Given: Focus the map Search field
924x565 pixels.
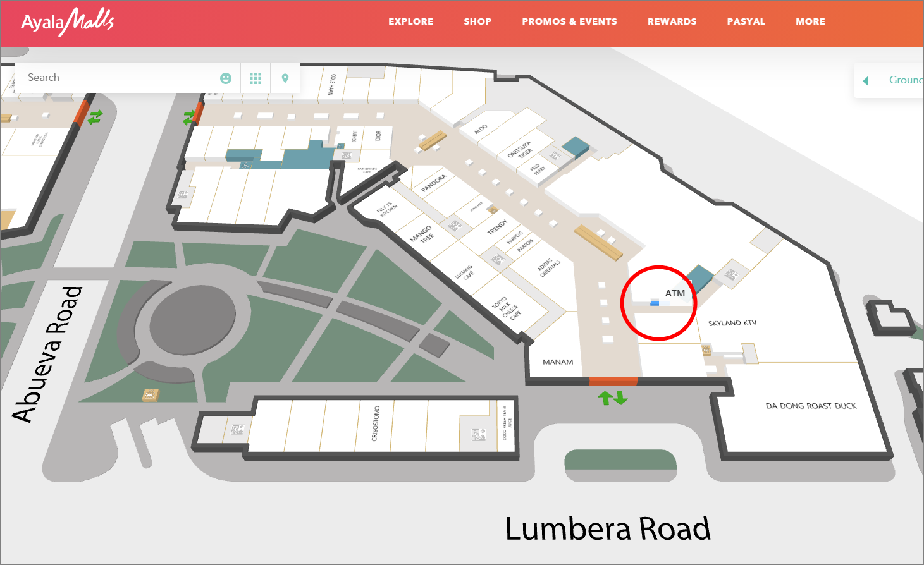Looking at the screenshot, I should pyautogui.click(x=114, y=78).
